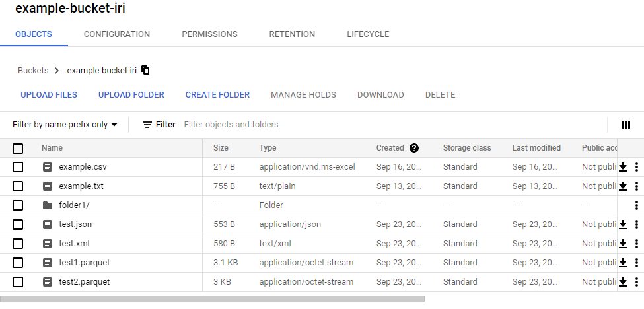Click the help icon beside Created
The image size is (644, 309).
point(414,148)
